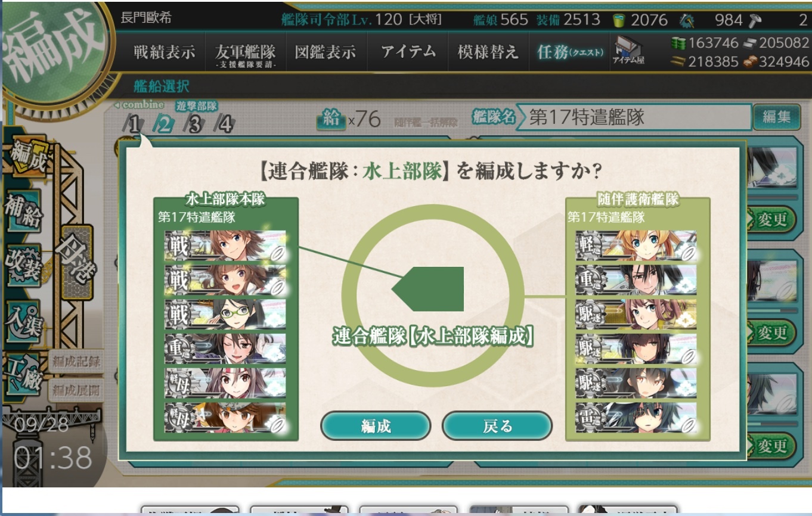Switch to fleet tab 2
The width and height of the screenshot is (812, 516).
tap(163, 124)
